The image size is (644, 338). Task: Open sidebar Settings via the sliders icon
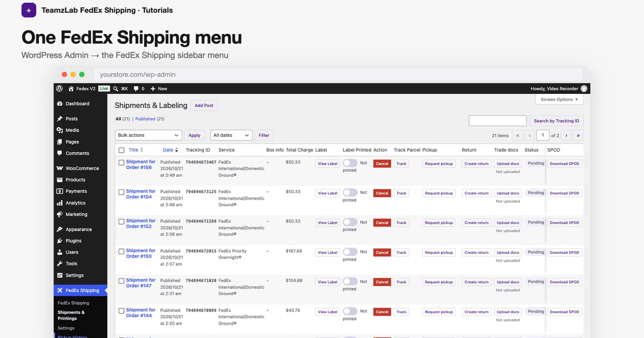point(60,275)
